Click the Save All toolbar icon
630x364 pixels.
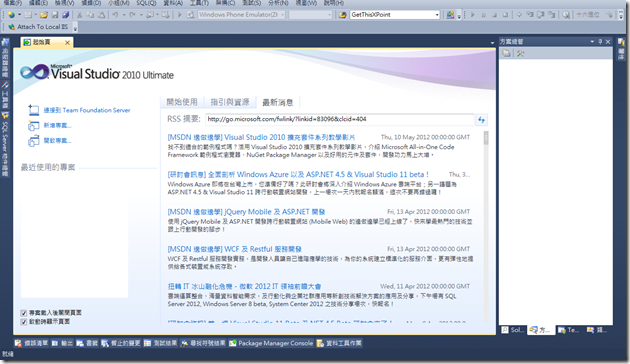pos(65,15)
